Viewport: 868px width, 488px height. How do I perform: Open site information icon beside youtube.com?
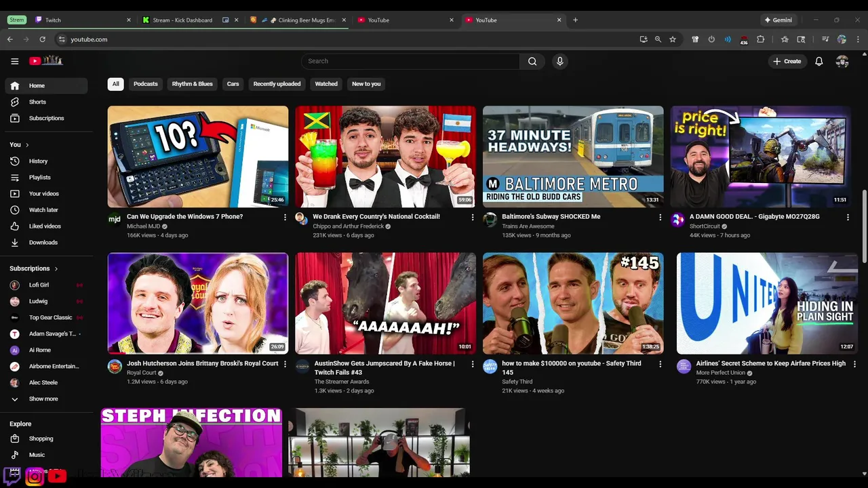click(x=62, y=39)
